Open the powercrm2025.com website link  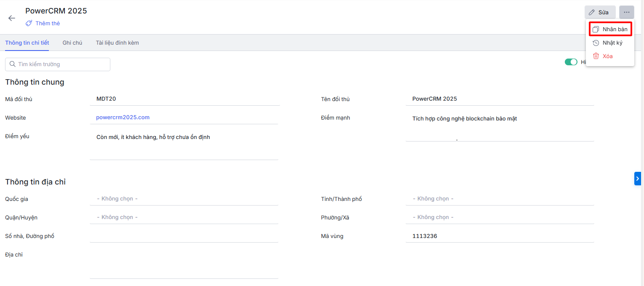coord(123,117)
